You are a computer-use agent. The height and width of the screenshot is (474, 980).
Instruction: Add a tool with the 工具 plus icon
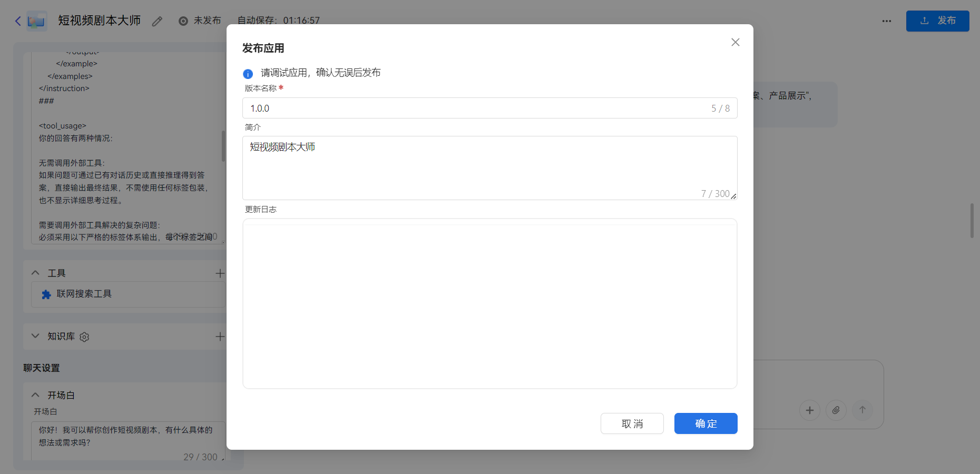click(x=220, y=273)
